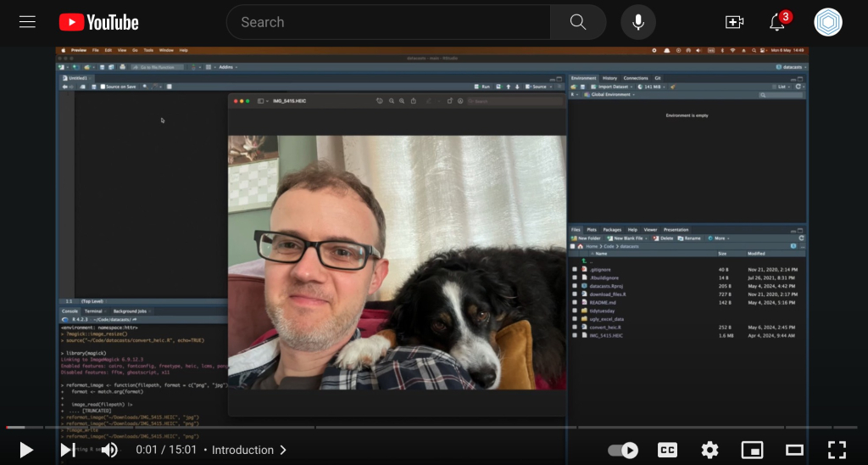The height and width of the screenshot is (465, 868).
Task: Mute the video with speaker icon
Action: [109, 450]
